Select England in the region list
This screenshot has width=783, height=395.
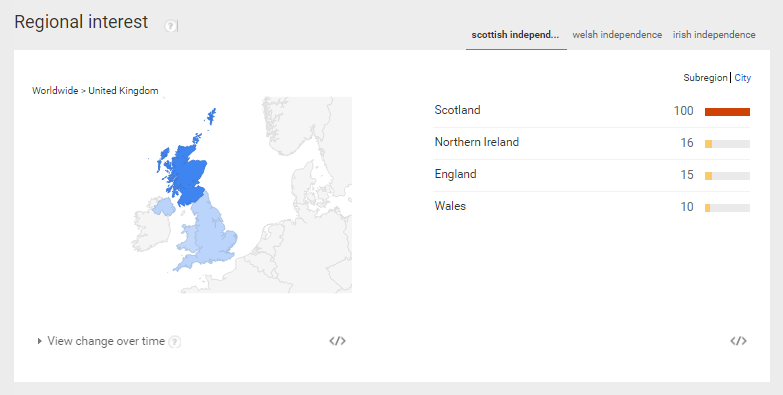[455, 174]
